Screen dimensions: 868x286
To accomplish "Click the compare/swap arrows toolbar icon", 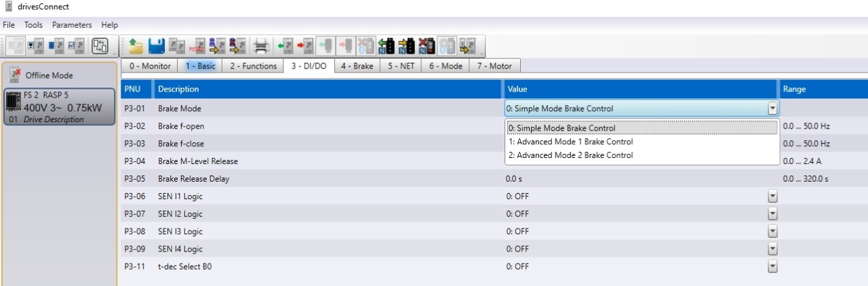I will coord(100,46).
